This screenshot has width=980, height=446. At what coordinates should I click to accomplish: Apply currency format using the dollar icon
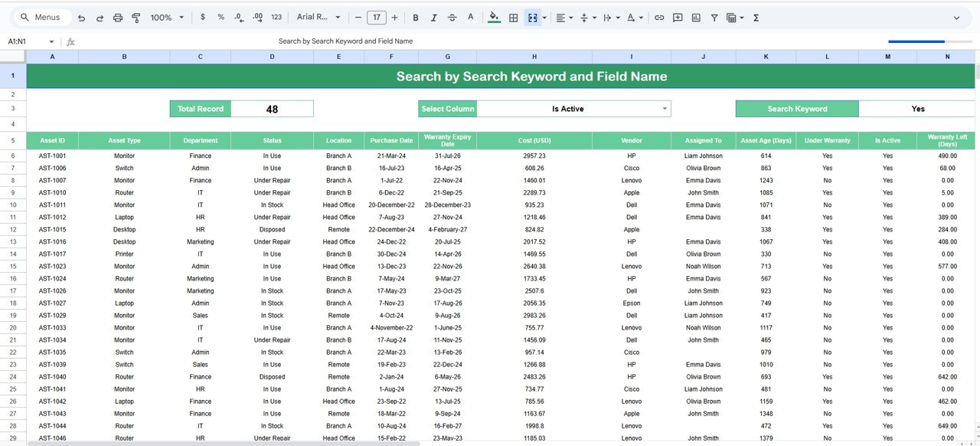(x=202, y=17)
